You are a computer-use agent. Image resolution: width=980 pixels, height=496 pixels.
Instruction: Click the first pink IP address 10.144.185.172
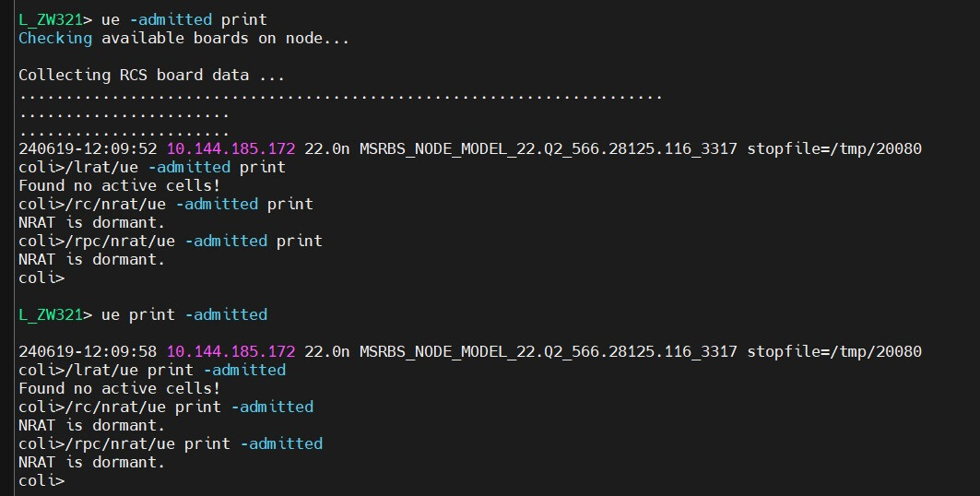[x=230, y=149]
